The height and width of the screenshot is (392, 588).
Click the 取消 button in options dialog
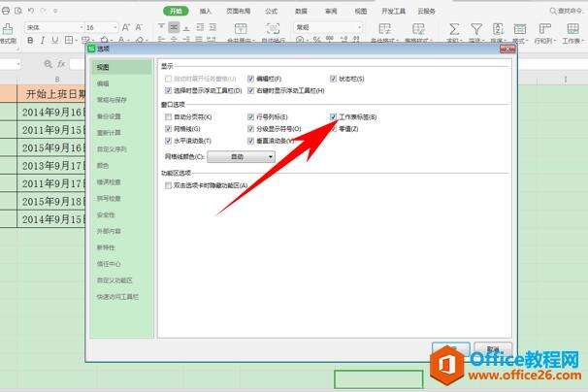click(493, 349)
